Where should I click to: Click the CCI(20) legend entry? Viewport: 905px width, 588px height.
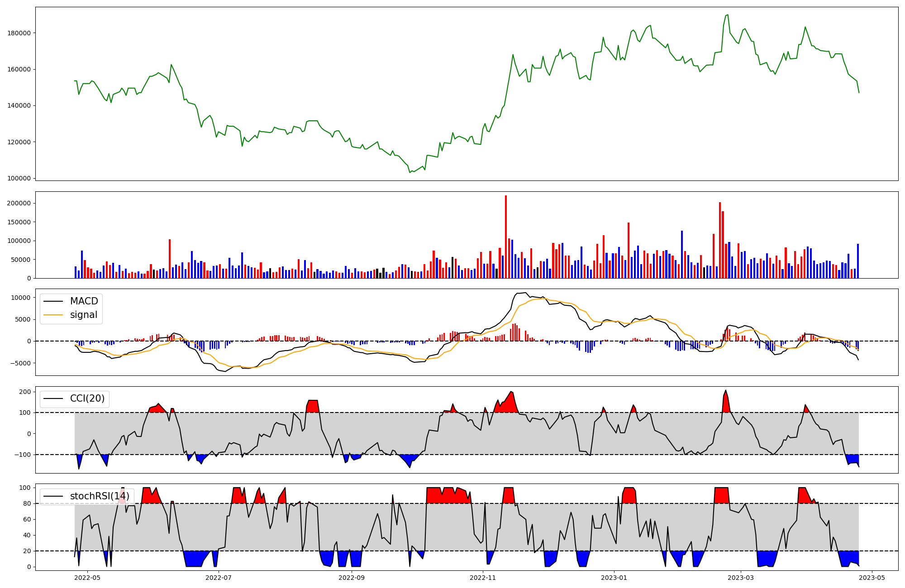75,398
